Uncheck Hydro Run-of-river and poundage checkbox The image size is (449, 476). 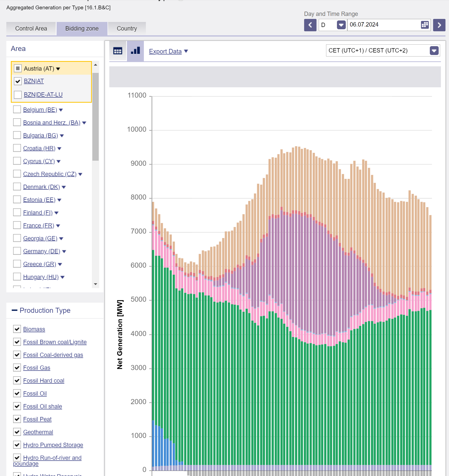tap(17, 458)
